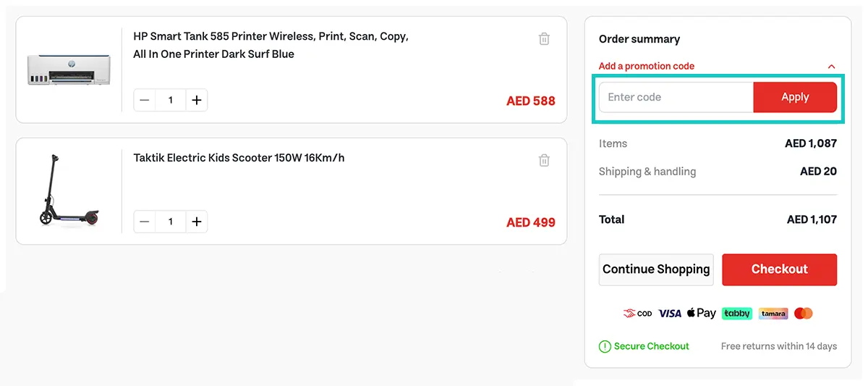Viewport: 868px width, 386px height.
Task: Click the Mastercard logo
Action: click(804, 314)
